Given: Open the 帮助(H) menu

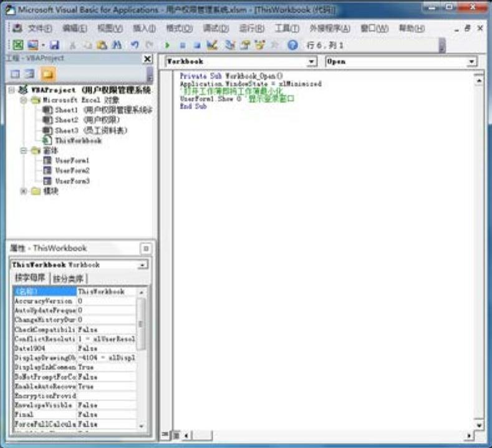Looking at the screenshot, I should (x=412, y=29).
